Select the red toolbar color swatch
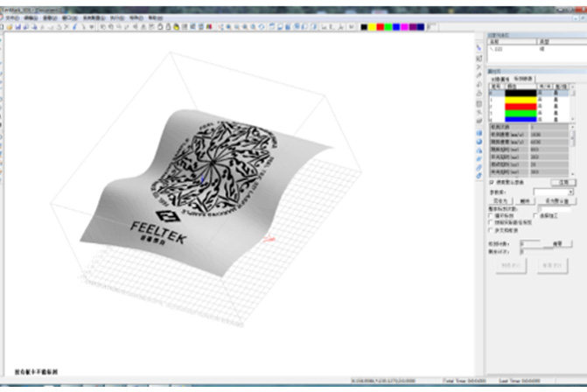This screenshot has height=392, width=587. point(381,27)
